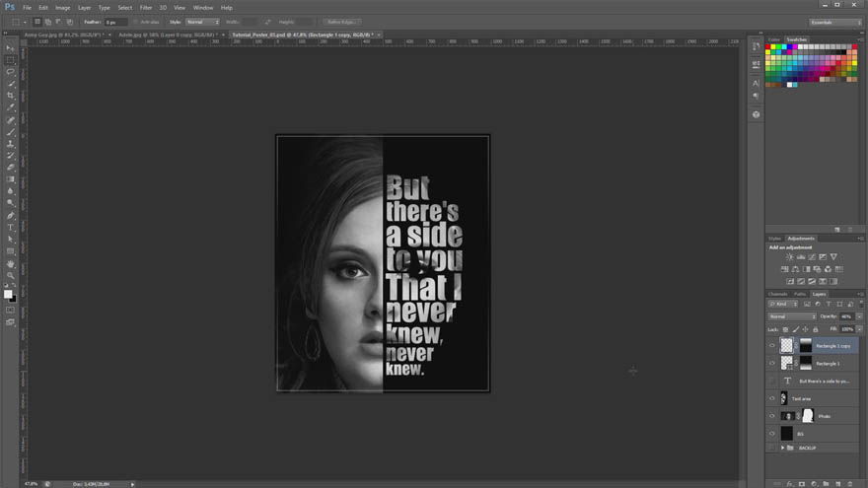Add a Brightness/Contrast adjustment
This screenshot has height=488, width=868.
pos(790,257)
